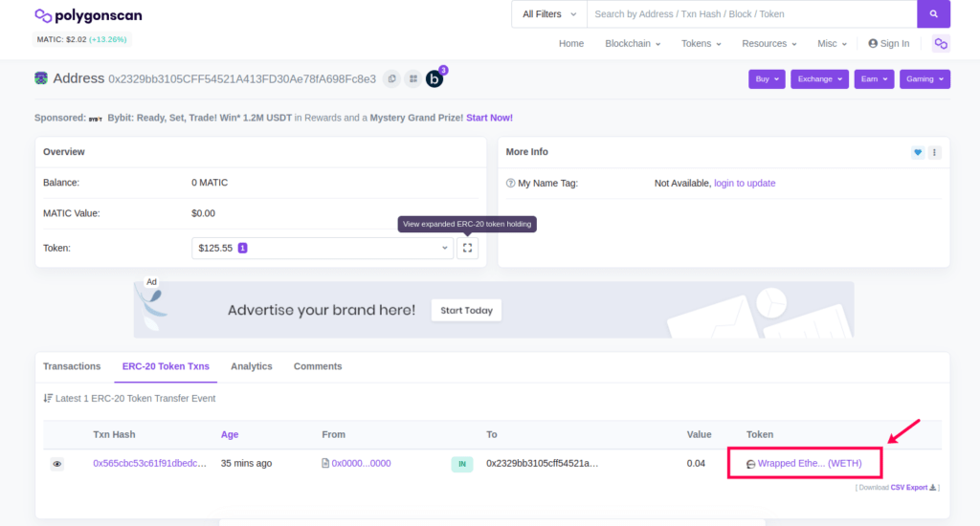Switch to the Transactions tab
This screenshot has width=980, height=526.
(72, 366)
